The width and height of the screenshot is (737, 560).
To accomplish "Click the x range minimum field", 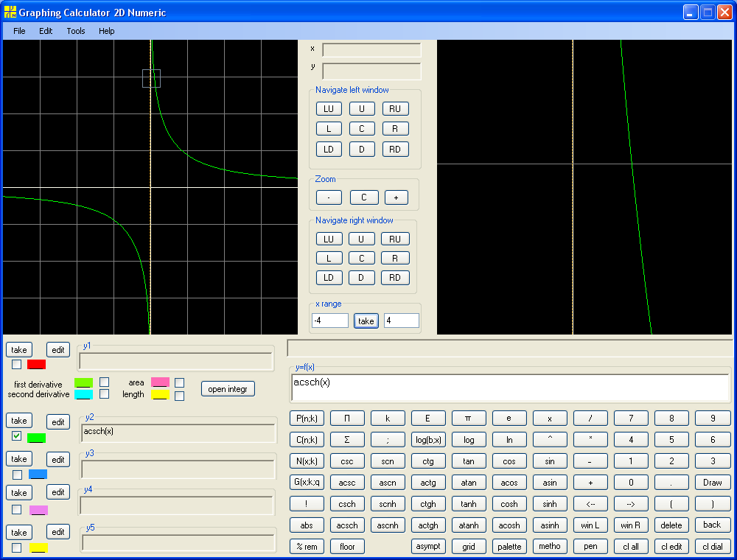I will click(x=330, y=321).
